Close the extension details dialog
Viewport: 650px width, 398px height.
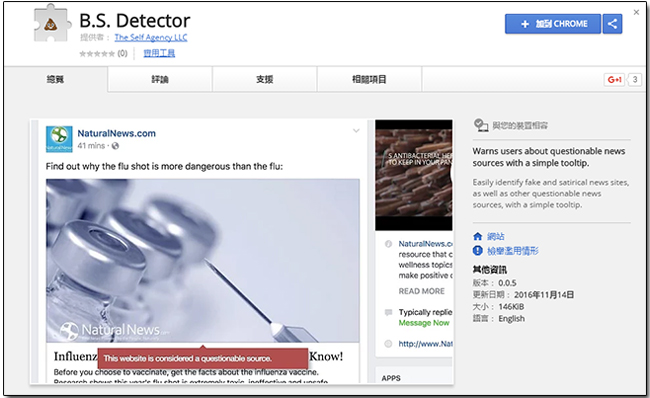click(636, 12)
